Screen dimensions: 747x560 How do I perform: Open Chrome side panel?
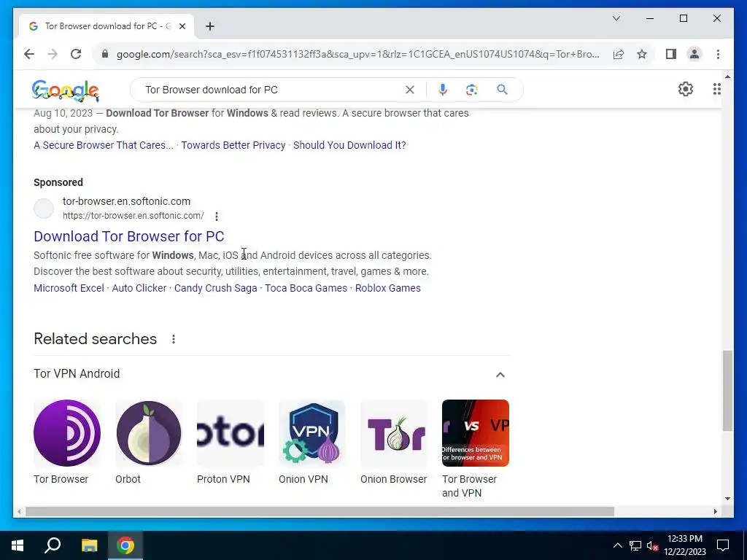(x=671, y=54)
